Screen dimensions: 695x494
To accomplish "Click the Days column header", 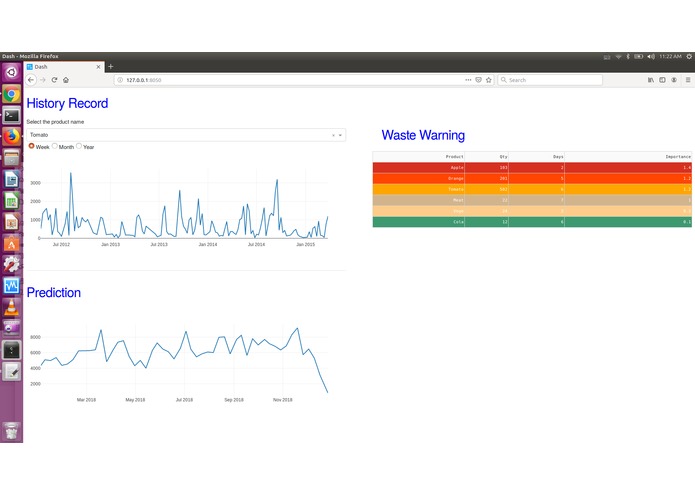I will pyautogui.click(x=536, y=156).
